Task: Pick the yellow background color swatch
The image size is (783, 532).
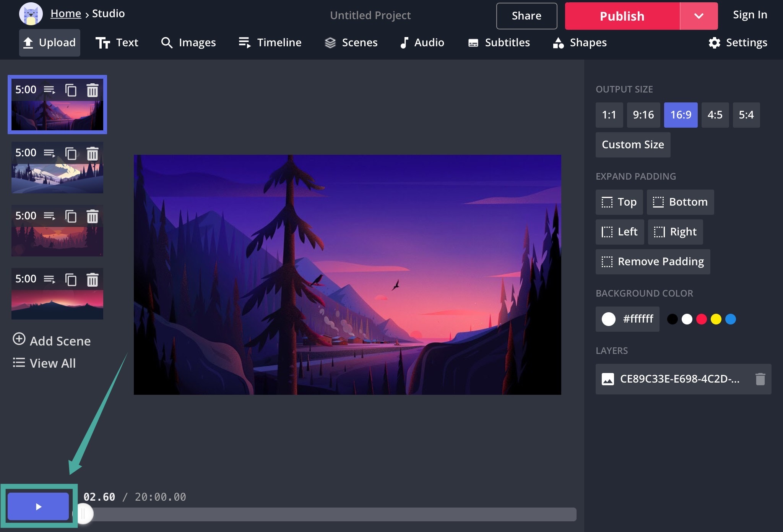Action: pyautogui.click(x=716, y=319)
